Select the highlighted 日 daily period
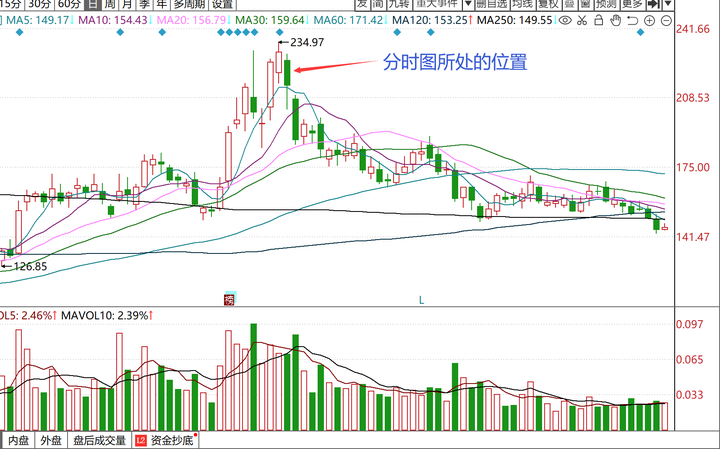The image size is (720, 449). point(93,4)
